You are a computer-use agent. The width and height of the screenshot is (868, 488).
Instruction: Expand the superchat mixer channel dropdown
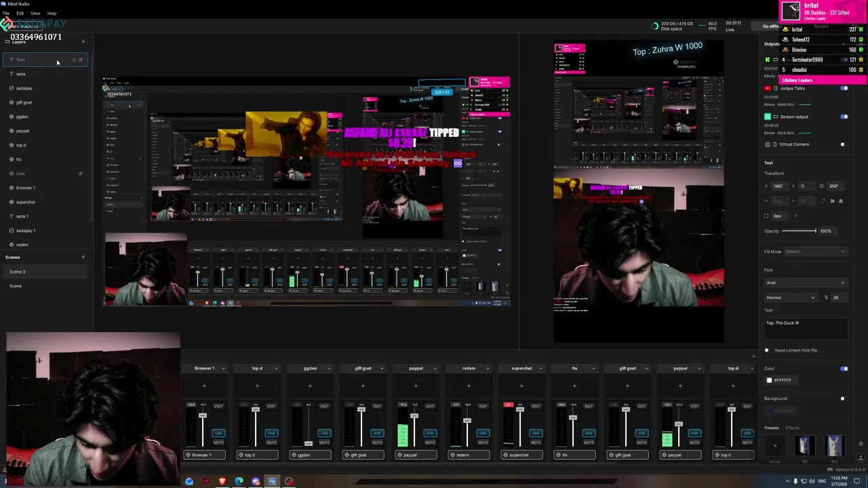[x=540, y=369]
